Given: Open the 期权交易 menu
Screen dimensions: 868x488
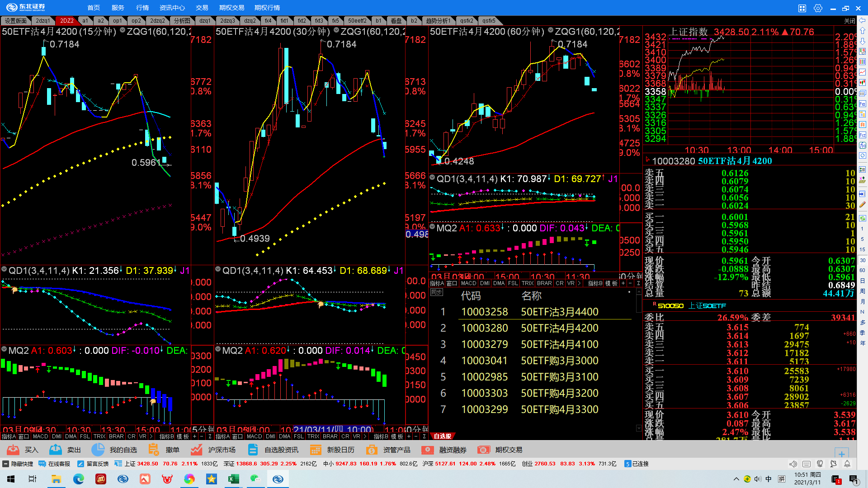Looking at the screenshot, I should (x=231, y=8).
